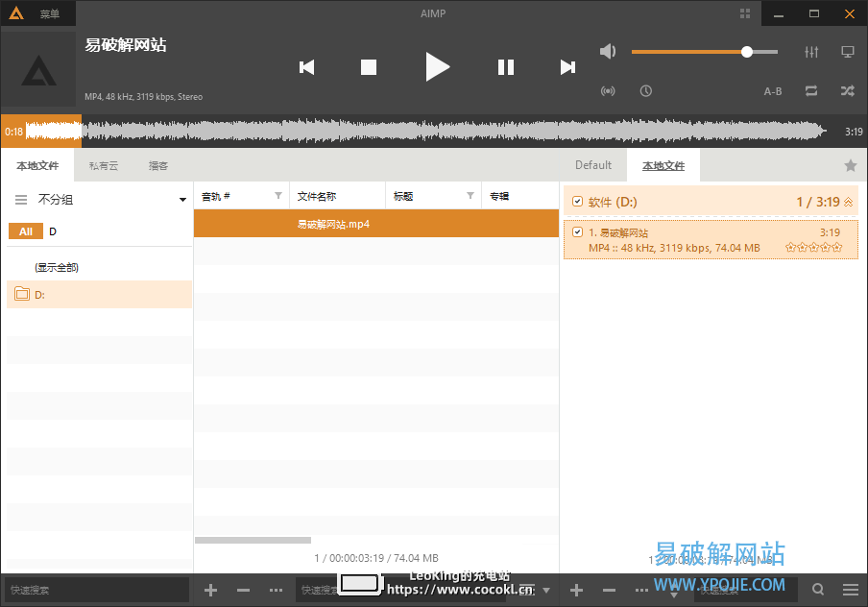Mute audio via speaker icon
This screenshot has height=607, width=868.
pyautogui.click(x=608, y=52)
